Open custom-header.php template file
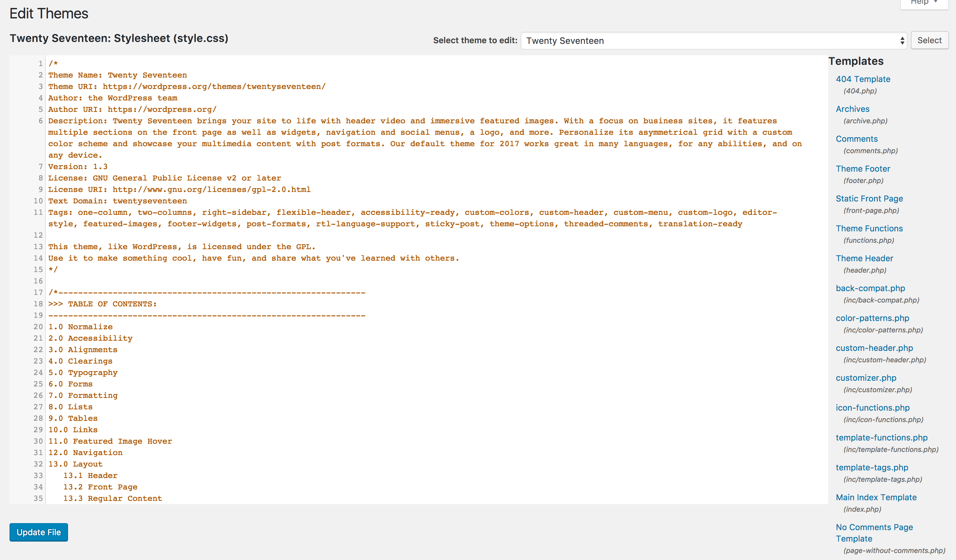 click(x=874, y=348)
